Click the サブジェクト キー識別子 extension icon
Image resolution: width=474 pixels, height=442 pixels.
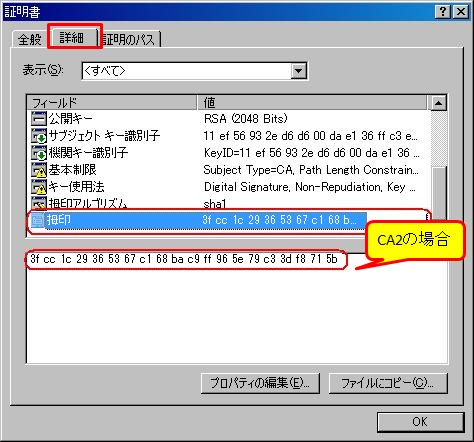pos(39,136)
